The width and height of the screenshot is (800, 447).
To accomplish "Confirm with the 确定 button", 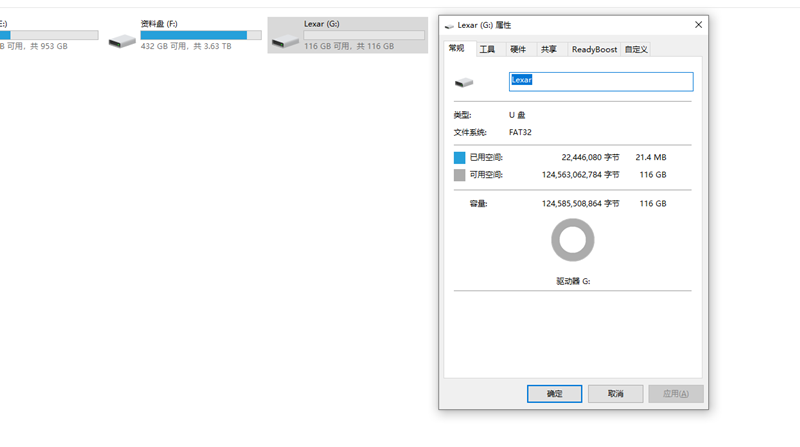I will 554,393.
